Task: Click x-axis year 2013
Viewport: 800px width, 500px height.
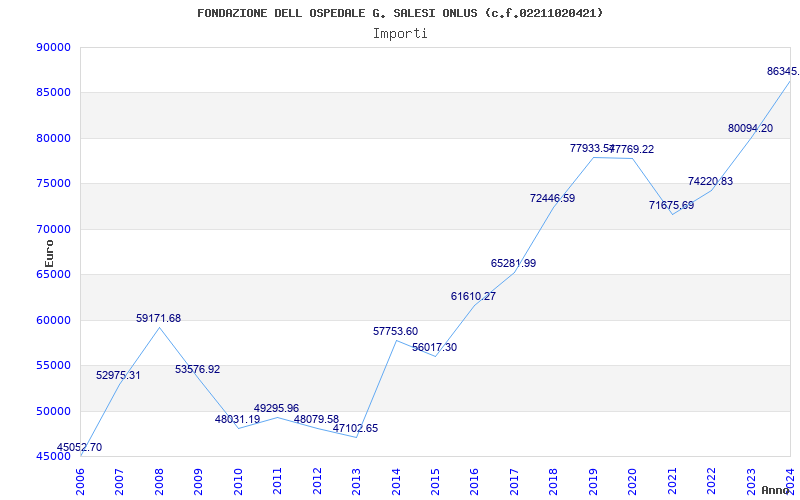Action: (356, 482)
